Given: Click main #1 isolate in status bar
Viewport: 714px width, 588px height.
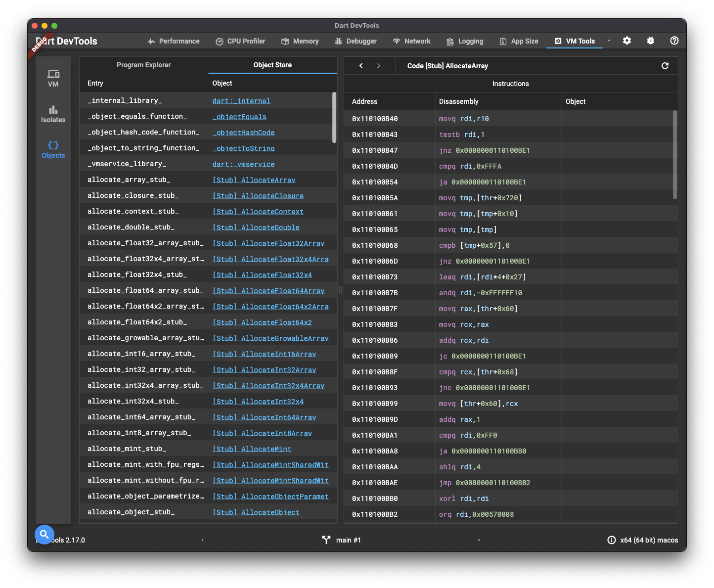Looking at the screenshot, I should 349,540.
